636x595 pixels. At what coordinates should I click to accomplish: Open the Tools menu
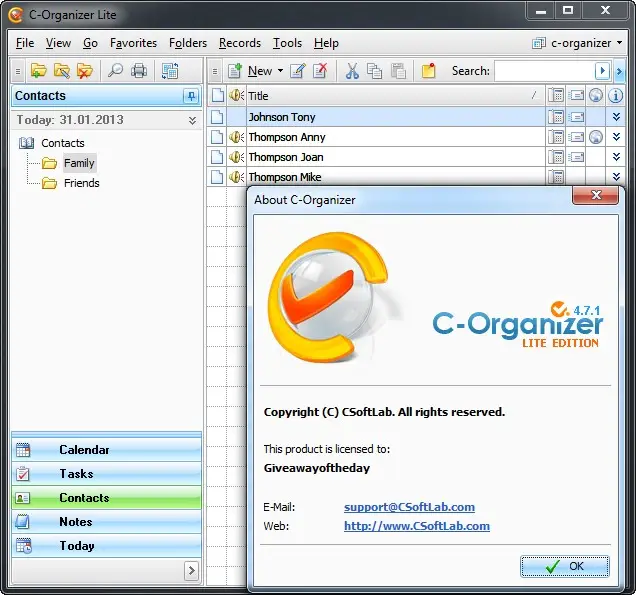(287, 43)
